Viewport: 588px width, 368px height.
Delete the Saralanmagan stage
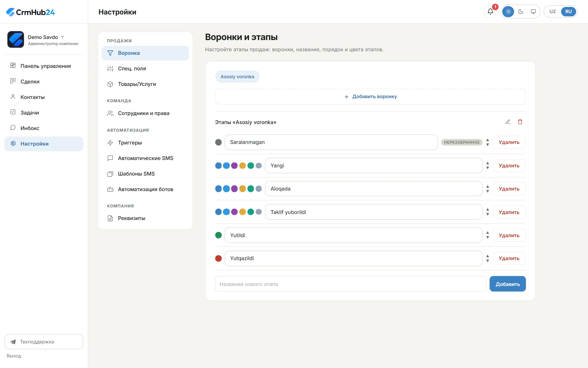coord(509,142)
